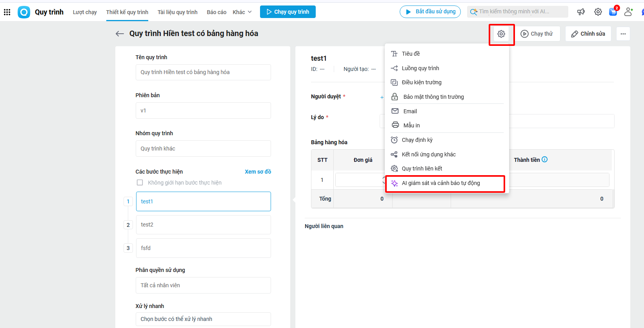The height and width of the screenshot is (328, 644).
Task: Select AI giám sát và cảnh báo tự động
Action: 441,183
